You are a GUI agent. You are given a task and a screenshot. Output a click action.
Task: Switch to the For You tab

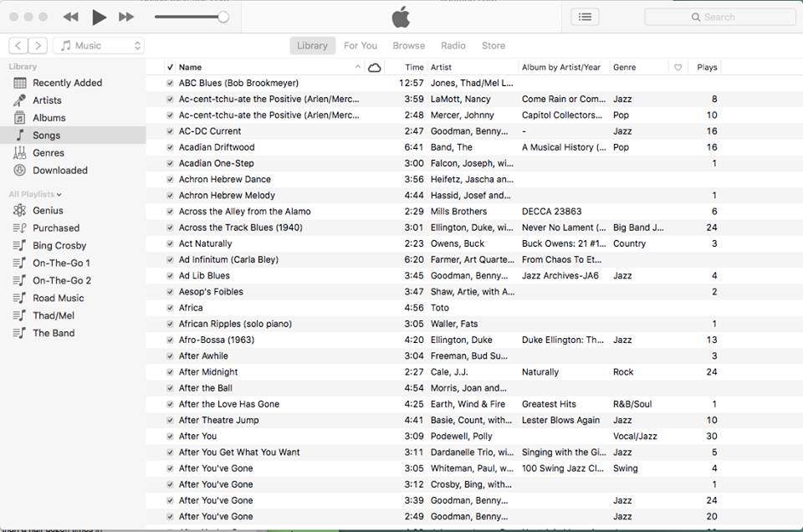point(361,45)
